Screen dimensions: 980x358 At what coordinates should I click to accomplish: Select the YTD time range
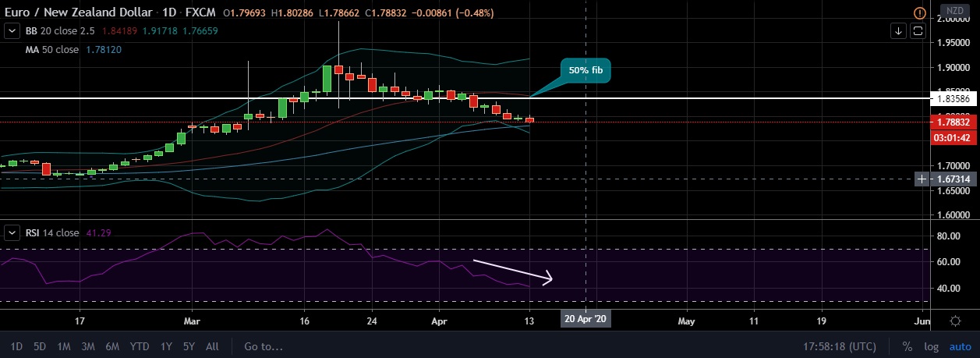(140, 346)
